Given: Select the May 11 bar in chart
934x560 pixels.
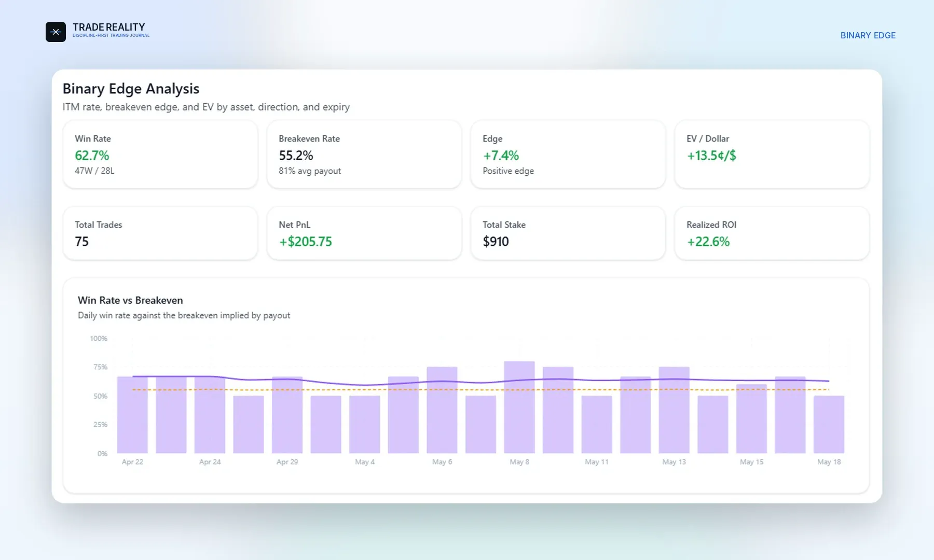Looking at the screenshot, I should point(597,425).
